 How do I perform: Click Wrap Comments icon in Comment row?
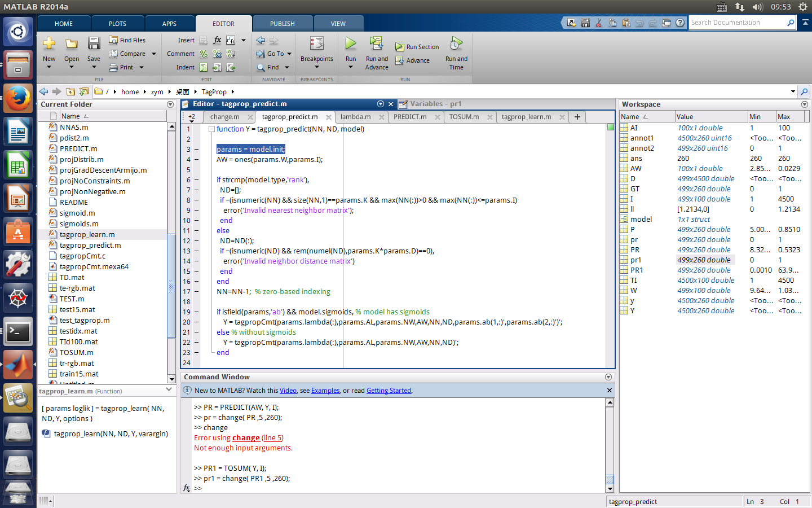231,54
